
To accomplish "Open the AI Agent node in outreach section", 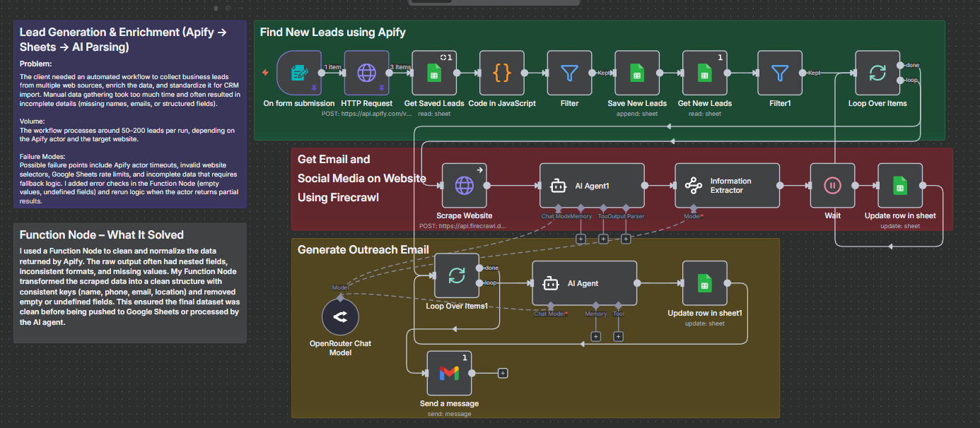I will pyautogui.click(x=584, y=283).
